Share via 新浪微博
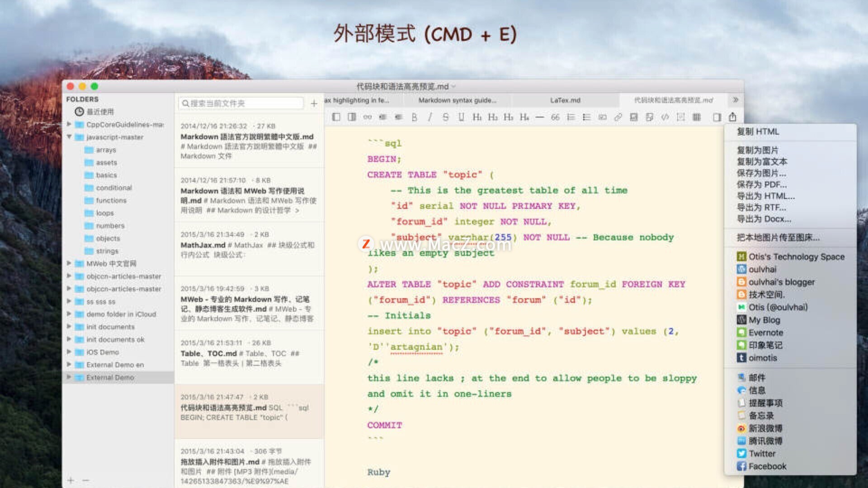The height and width of the screenshot is (488, 868). click(x=759, y=428)
